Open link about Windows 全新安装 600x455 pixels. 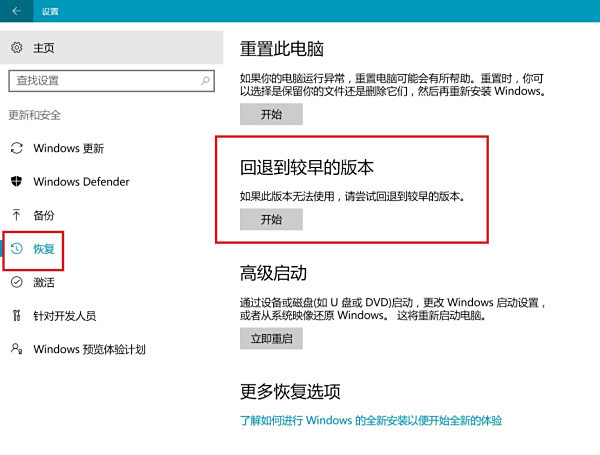[371, 420]
